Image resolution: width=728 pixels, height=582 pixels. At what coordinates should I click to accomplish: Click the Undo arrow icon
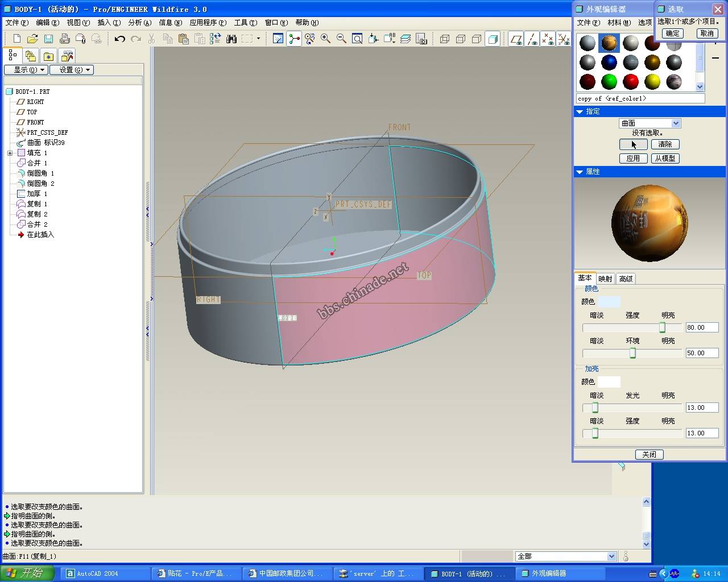[x=119, y=39]
